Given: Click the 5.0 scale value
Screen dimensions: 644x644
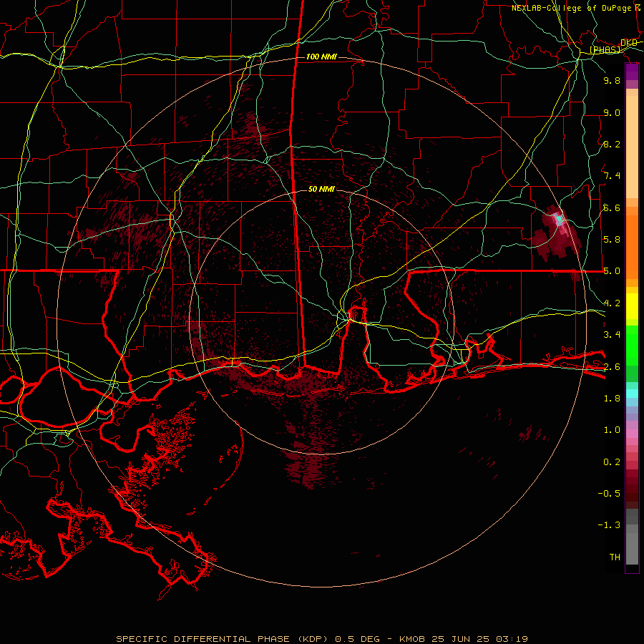Looking at the screenshot, I should [612, 271].
